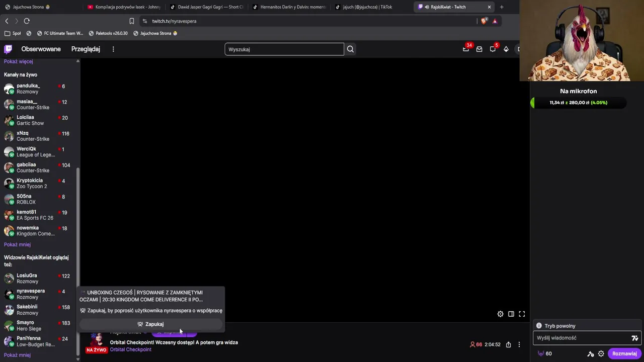Open stream more-options three dots
Viewport: 644px width, 362px height.
pyautogui.click(x=519, y=344)
